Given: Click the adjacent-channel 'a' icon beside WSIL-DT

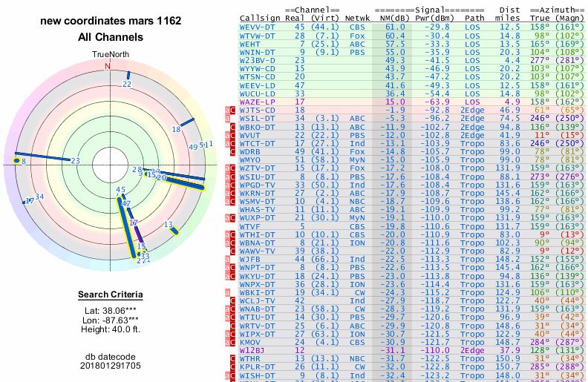Looking at the screenshot, I should click(x=228, y=118).
